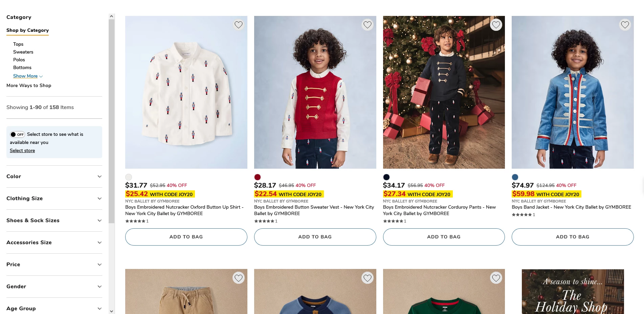
Task: Click heart icon on Button Sweater Vest
Action: coord(367,25)
